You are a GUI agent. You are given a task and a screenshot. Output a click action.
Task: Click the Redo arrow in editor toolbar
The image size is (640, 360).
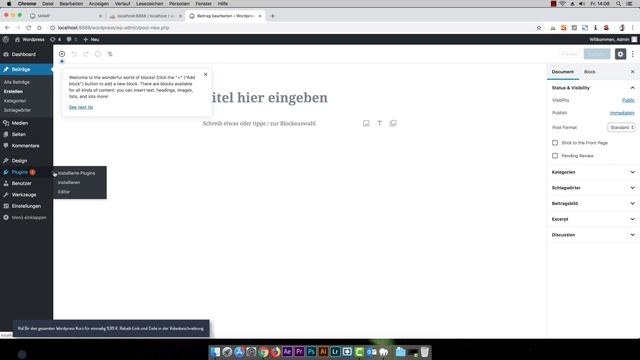click(86, 54)
